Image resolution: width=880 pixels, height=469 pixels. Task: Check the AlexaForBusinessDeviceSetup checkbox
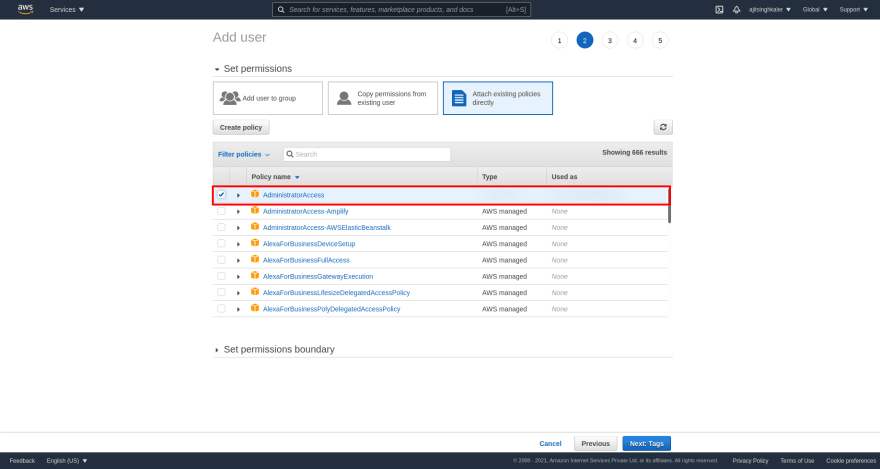point(221,243)
